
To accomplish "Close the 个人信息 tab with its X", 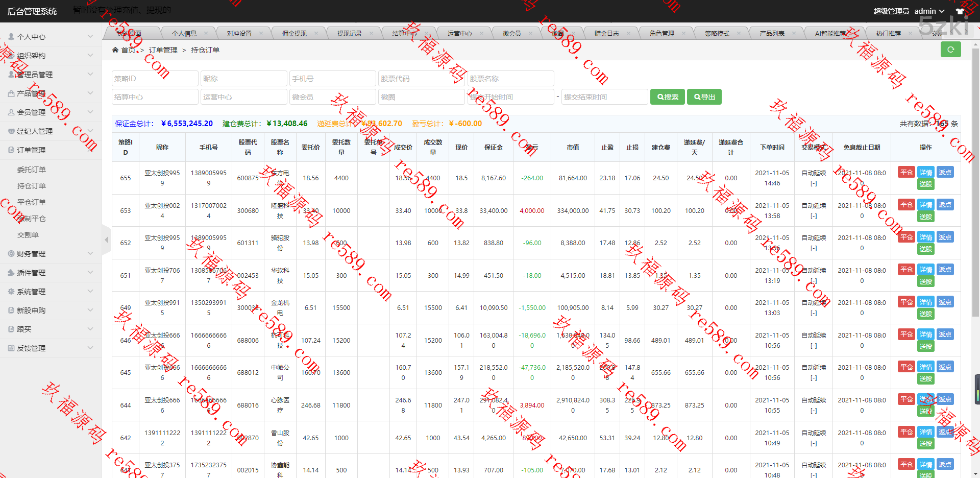I will click(206, 34).
